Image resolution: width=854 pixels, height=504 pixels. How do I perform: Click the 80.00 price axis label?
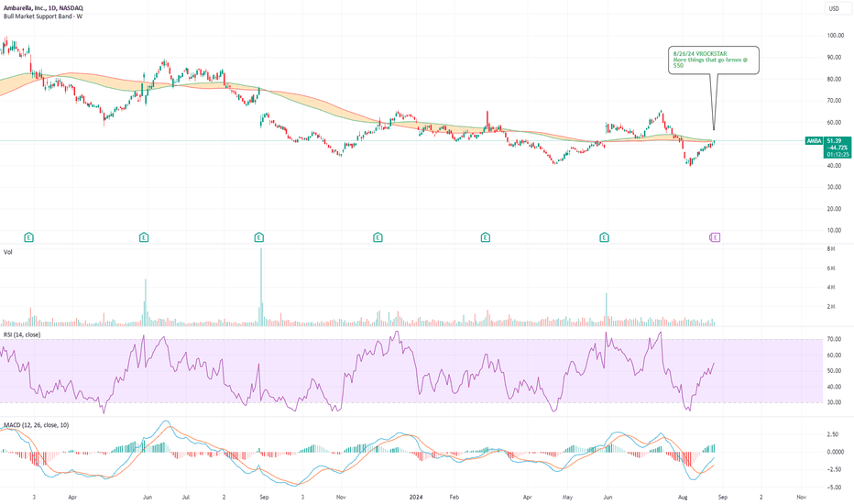click(834, 79)
